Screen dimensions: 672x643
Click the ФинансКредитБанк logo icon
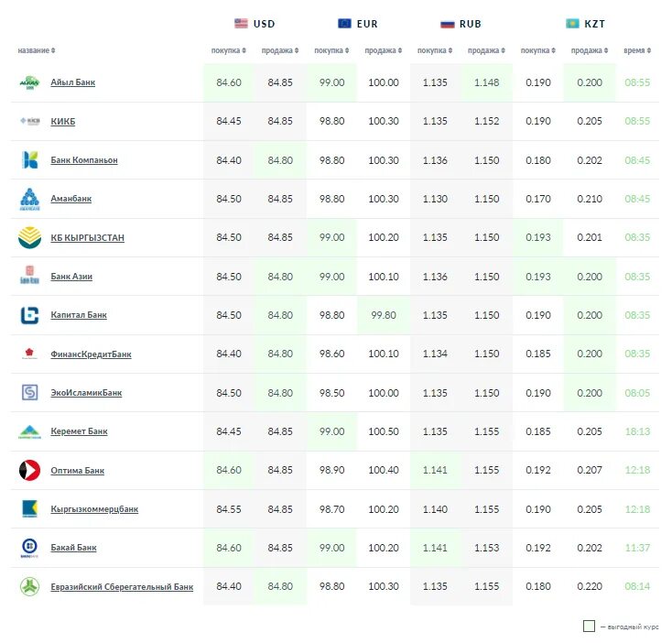[29, 354]
